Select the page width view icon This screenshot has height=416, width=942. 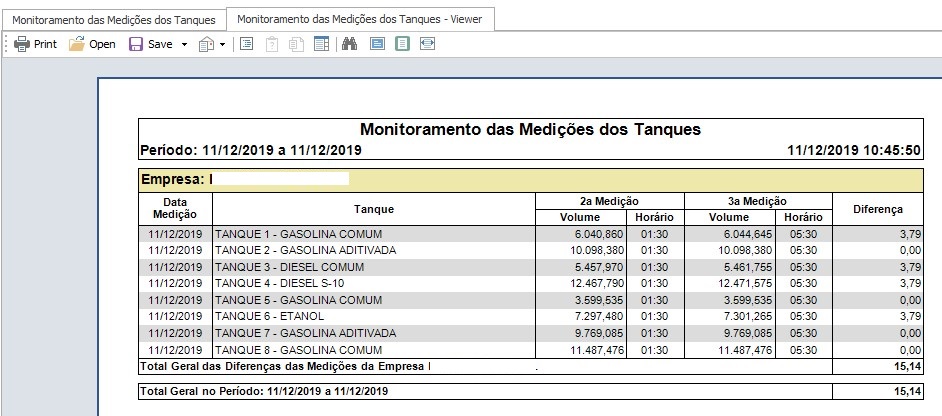coord(377,44)
